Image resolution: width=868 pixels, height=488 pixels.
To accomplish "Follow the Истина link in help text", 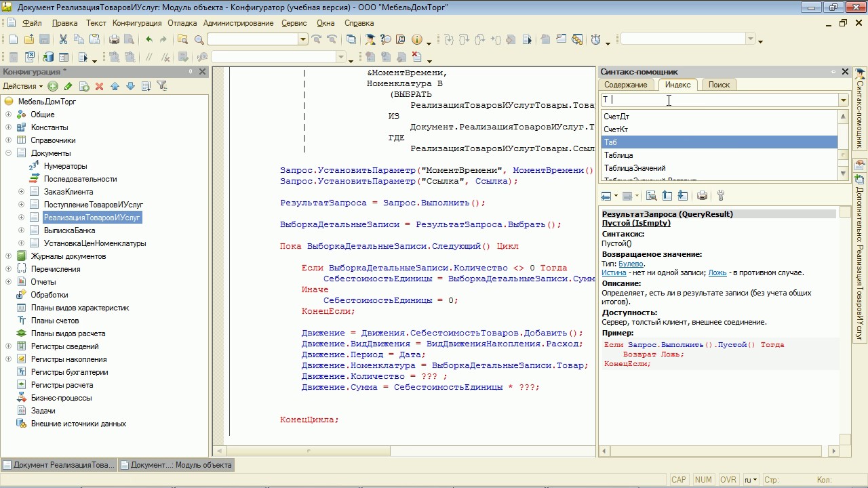I will coord(614,272).
